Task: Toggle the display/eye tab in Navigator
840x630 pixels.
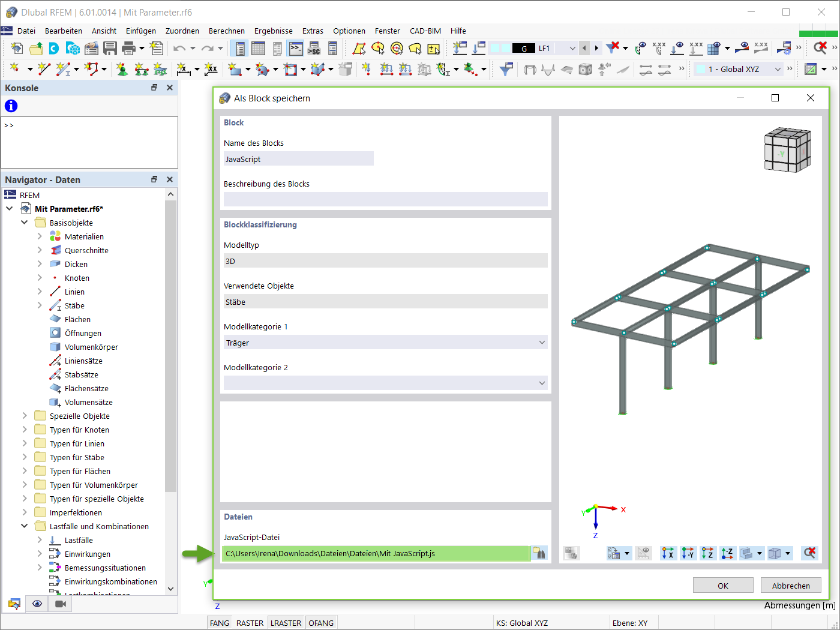Action: [37, 604]
